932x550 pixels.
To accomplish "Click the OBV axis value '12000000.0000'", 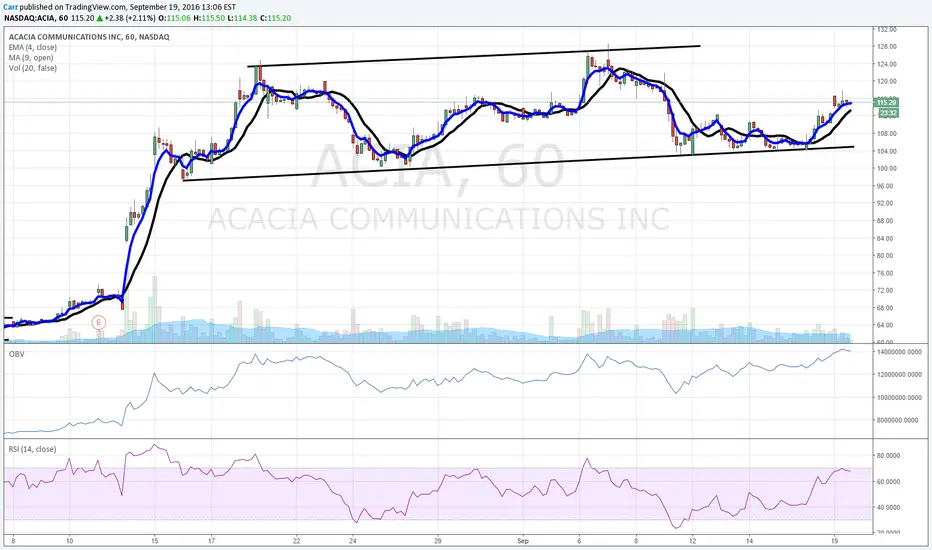I will [x=899, y=375].
